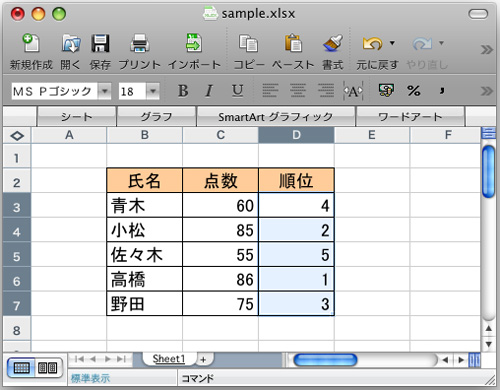
Task: Open the SmartArt グラフィック tab
Action: pos(276,116)
